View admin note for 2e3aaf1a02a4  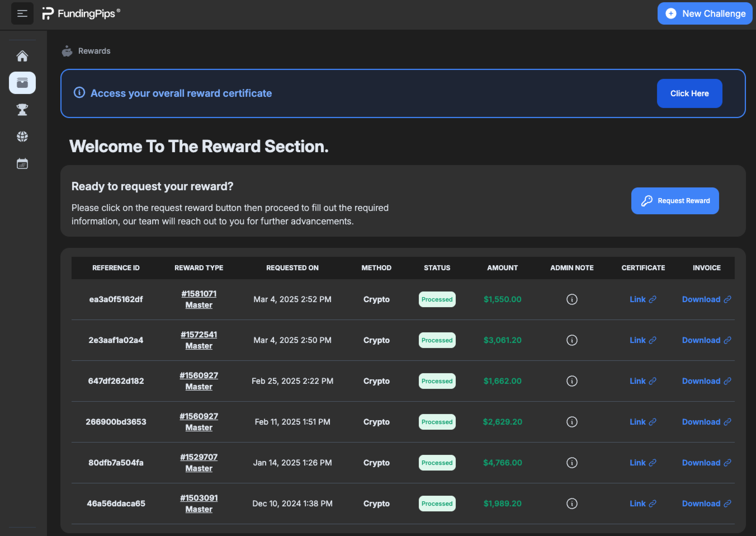[572, 340]
